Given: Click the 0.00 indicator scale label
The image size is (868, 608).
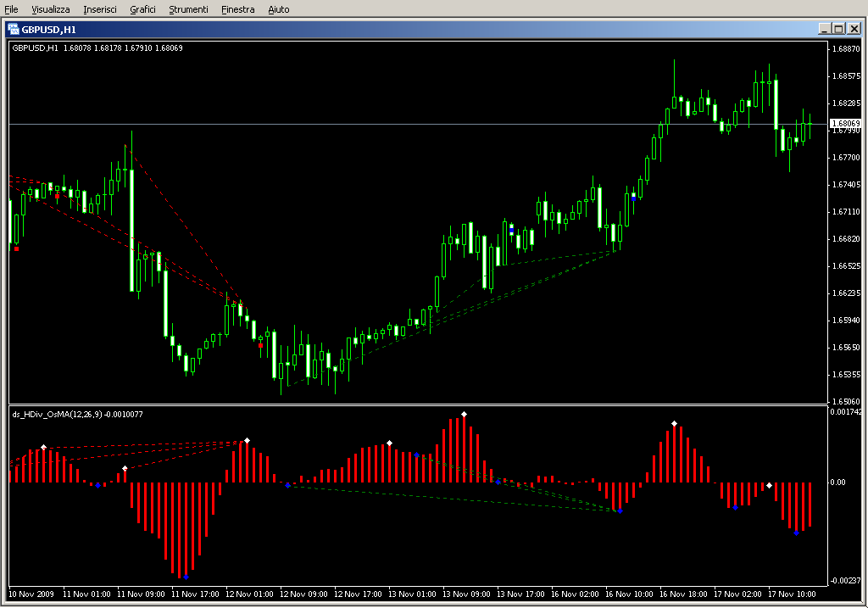Looking at the screenshot, I should pyautogui.click(x=837, y=482).
